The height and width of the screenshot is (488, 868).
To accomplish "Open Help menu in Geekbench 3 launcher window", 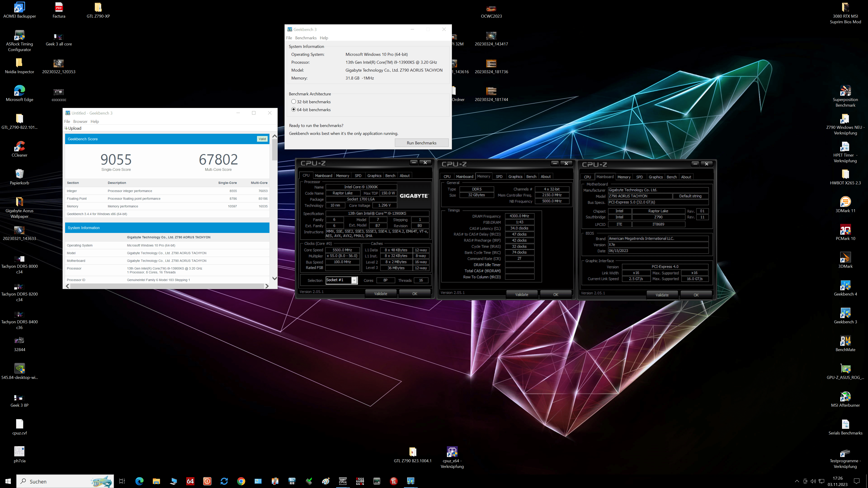I will coord(324,38).
